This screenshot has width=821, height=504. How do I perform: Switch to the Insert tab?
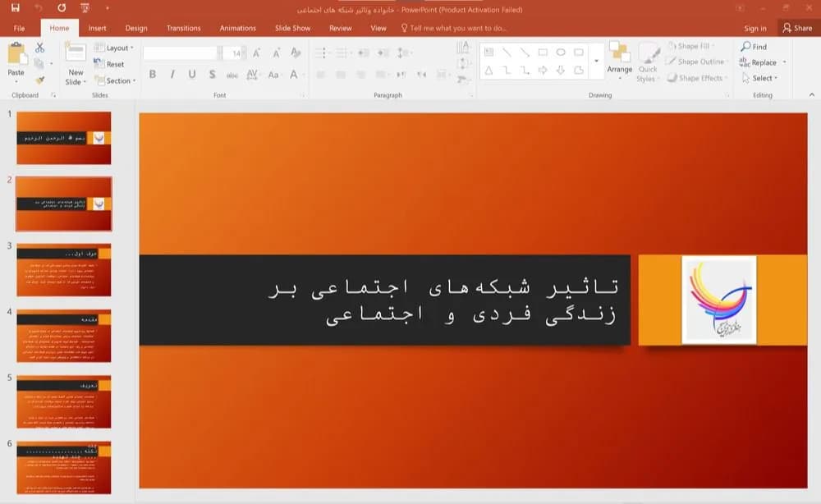[97, 28]
